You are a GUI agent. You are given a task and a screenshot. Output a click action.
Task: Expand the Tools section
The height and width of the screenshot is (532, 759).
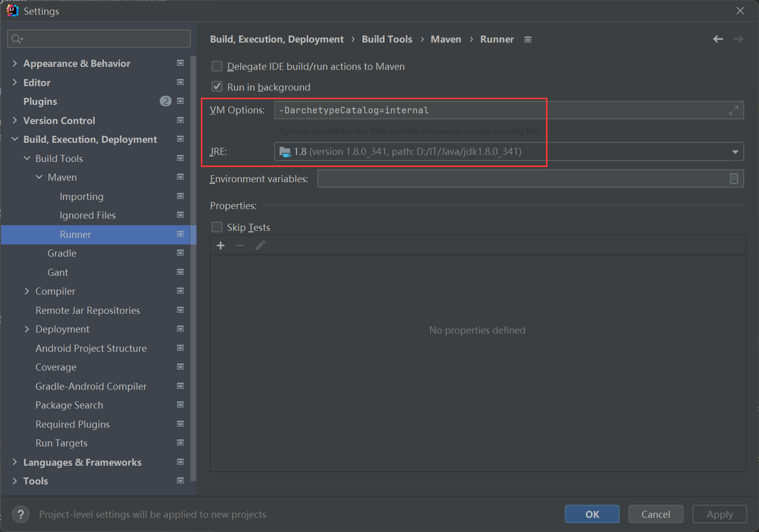pos(15,481)
